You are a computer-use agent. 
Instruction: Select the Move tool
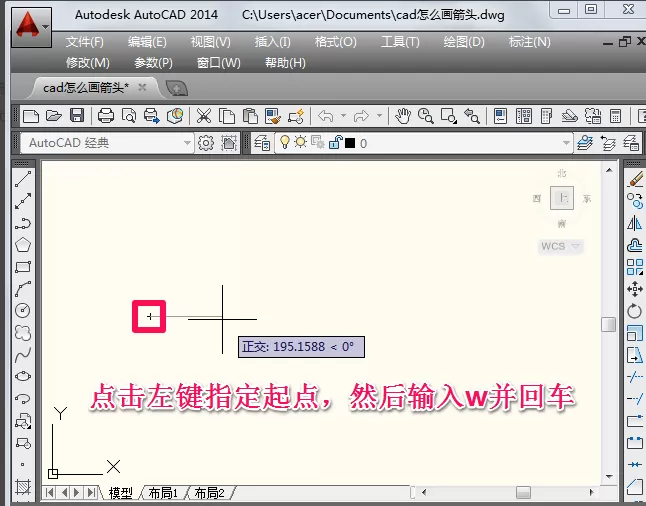(x=635, y=288)
